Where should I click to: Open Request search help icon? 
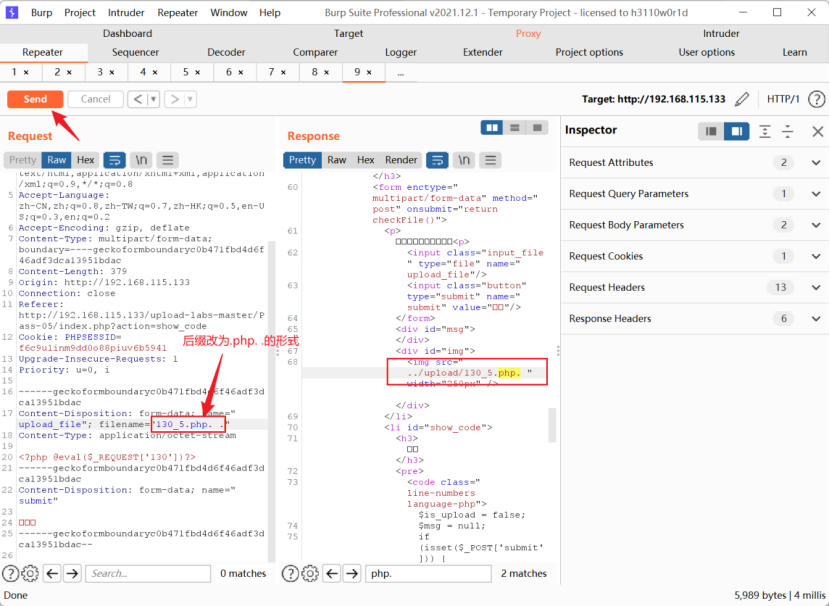11,573
